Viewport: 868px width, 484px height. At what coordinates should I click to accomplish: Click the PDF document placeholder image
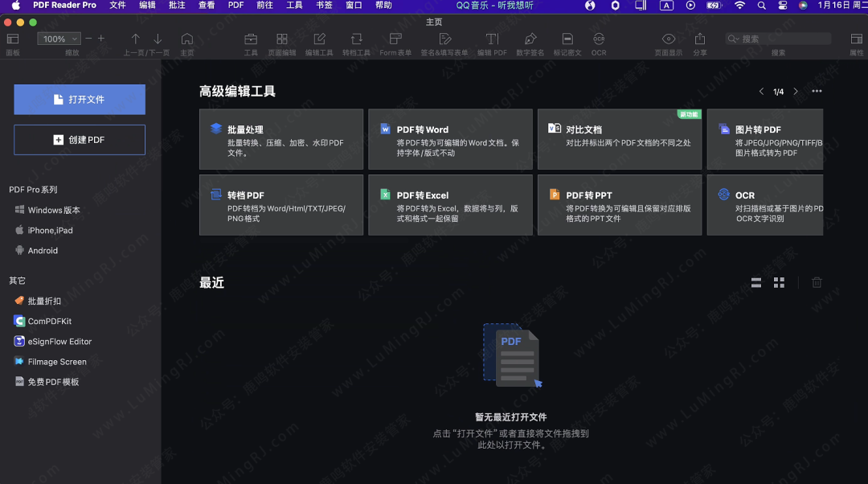[512, 355]
